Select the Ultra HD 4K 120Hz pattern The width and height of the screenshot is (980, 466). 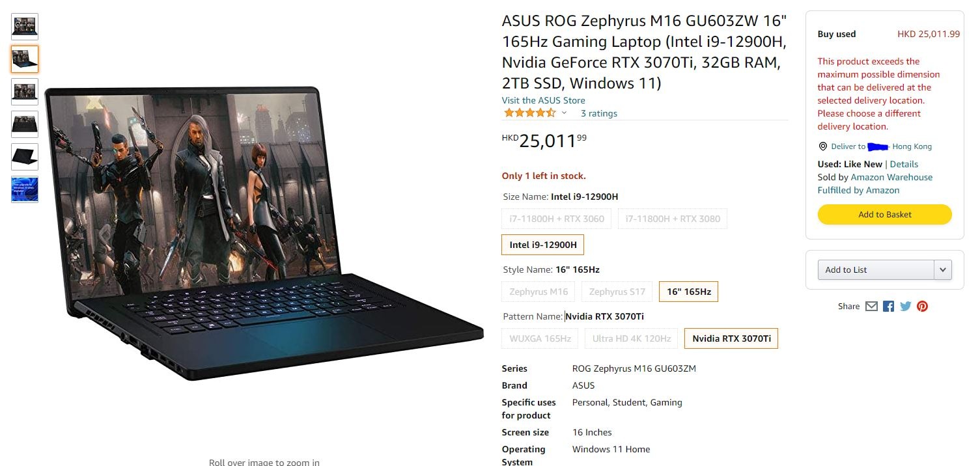pos(632,338)
